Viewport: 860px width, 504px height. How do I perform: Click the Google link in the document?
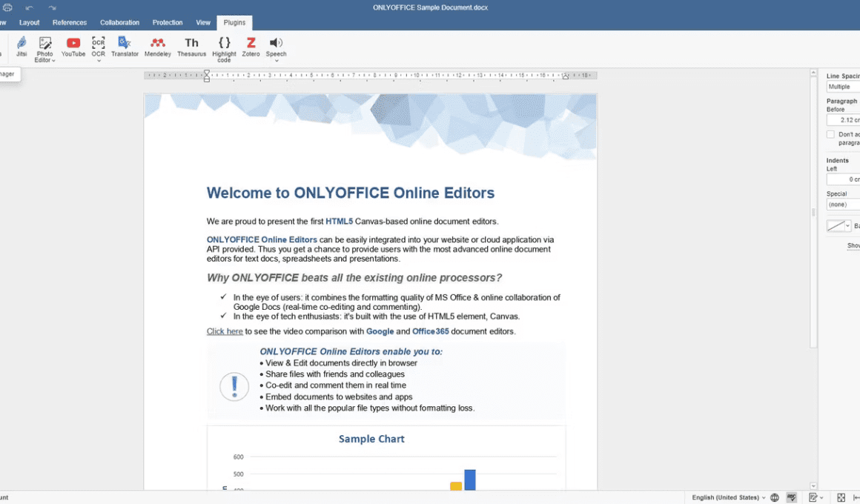pyautogui.click(x=380, y=331)
